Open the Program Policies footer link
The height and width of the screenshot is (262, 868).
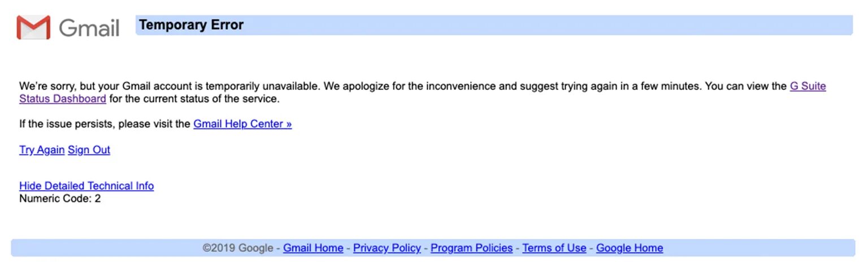pos(471,248)
